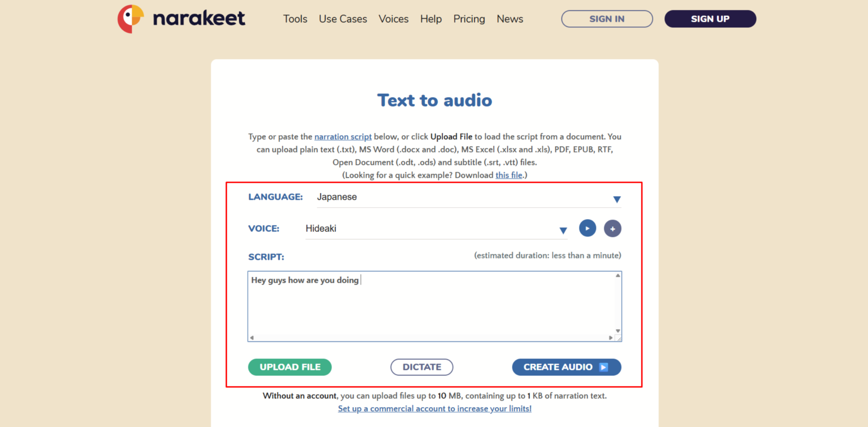
Task: Follow the narration script link
Action: (x=343, y=137)
